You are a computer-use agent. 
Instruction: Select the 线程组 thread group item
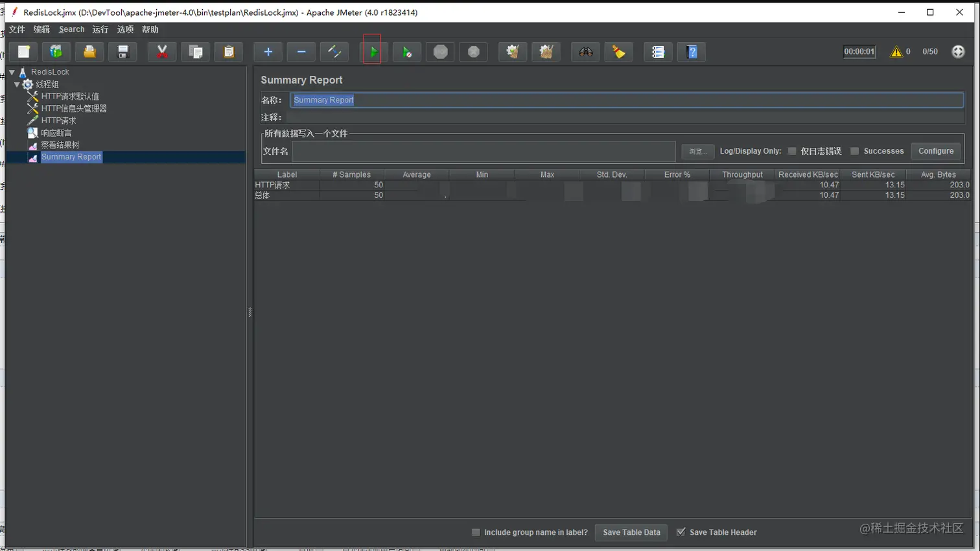47,84
